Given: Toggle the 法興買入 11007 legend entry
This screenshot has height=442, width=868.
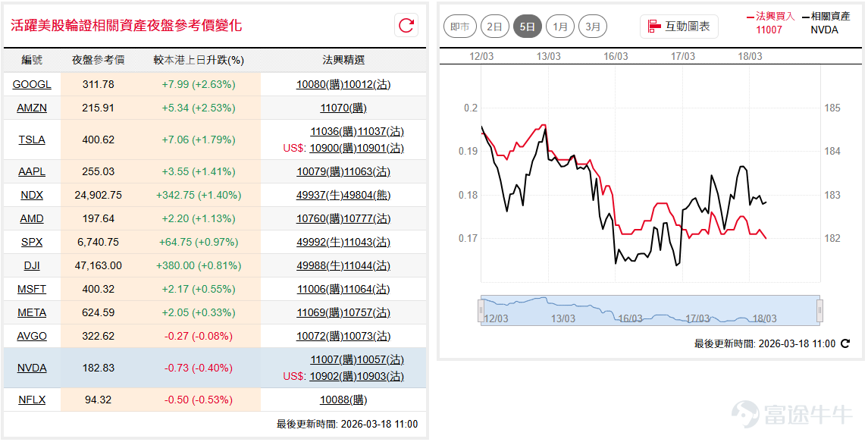Looking at the screenshot, I should [770, 23].
